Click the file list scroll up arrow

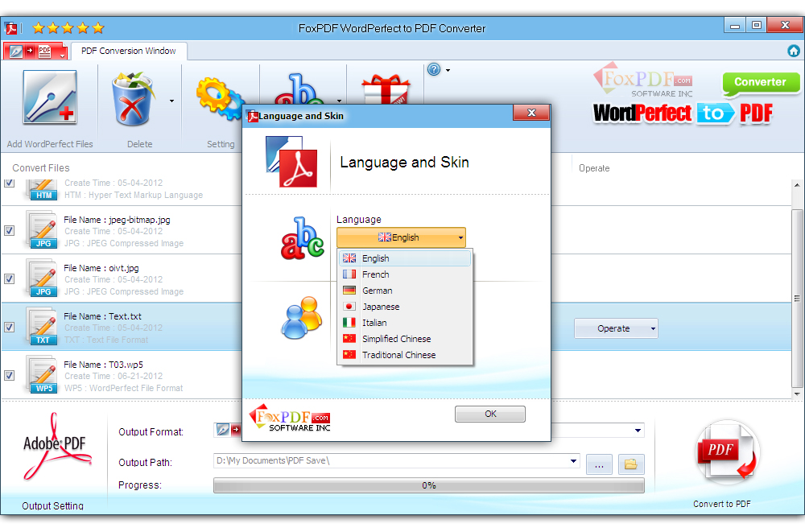[797, 185]
